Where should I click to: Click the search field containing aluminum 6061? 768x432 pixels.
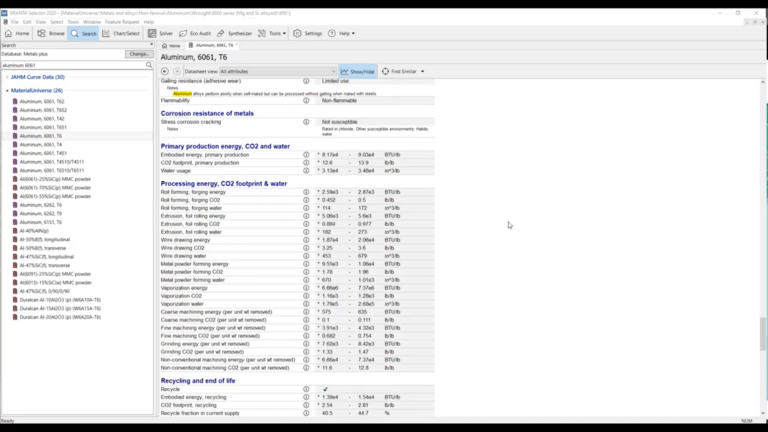[73, 65]
